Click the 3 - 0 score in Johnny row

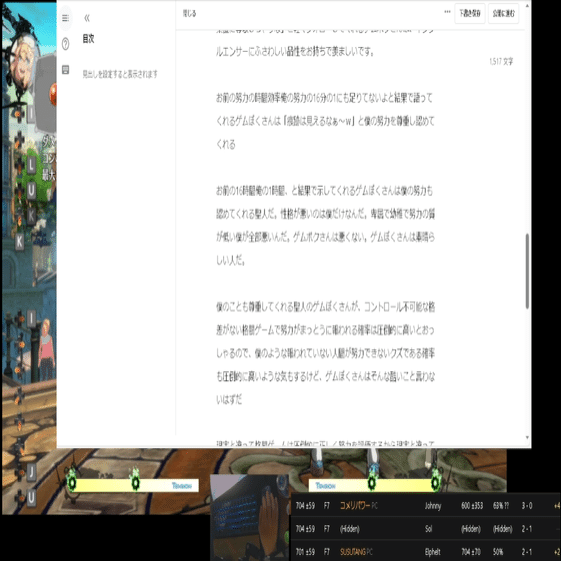coord(527,506)
